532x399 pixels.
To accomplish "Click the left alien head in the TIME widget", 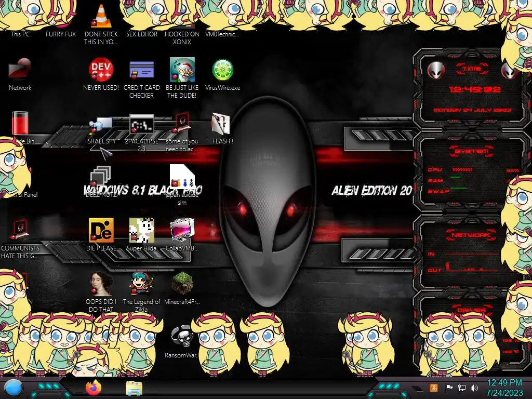I will coord(436,70).
